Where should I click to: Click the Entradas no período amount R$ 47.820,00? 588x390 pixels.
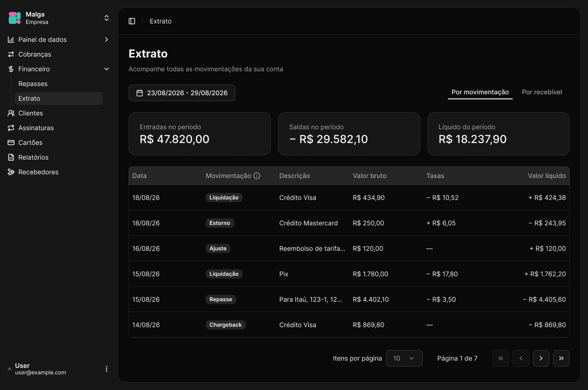click(x=175, y=139)
